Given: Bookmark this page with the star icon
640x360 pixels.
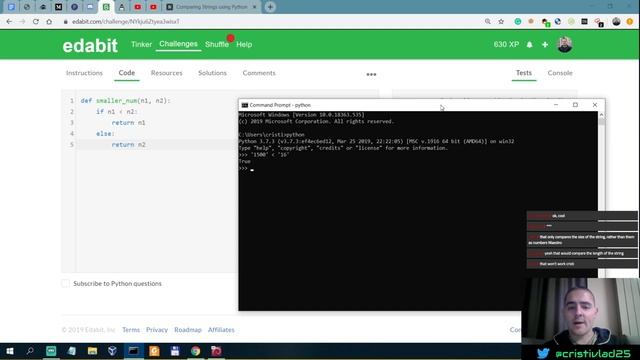Looking at the screenshot, I should [x=501, y=22].
